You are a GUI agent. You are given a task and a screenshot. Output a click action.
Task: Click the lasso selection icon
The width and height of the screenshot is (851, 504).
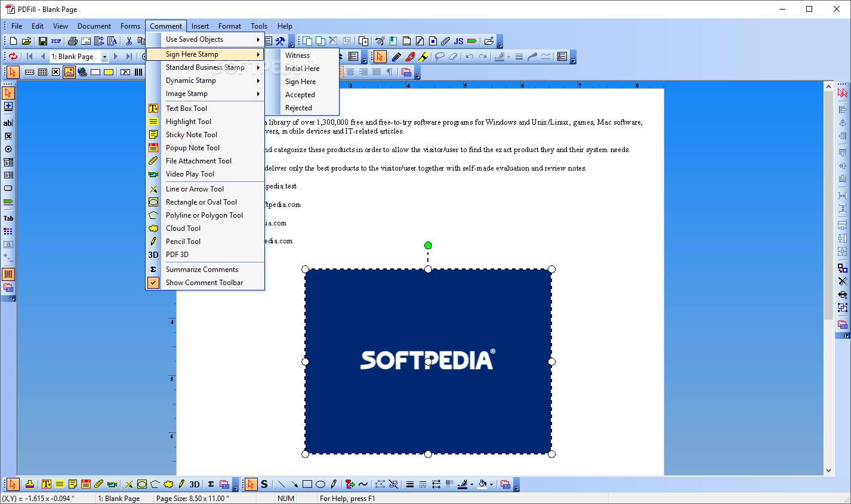point(440,57)
